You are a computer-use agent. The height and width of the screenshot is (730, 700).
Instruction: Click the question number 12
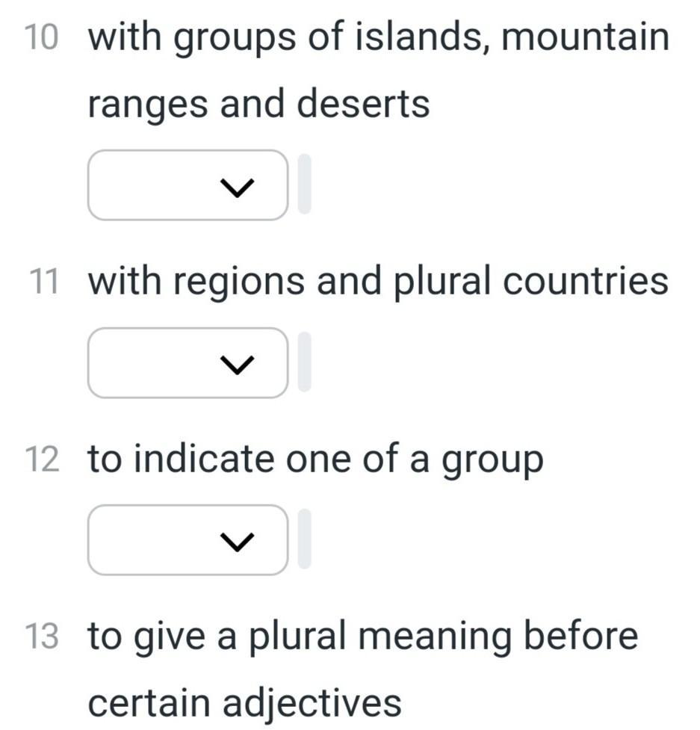[41, 460]
